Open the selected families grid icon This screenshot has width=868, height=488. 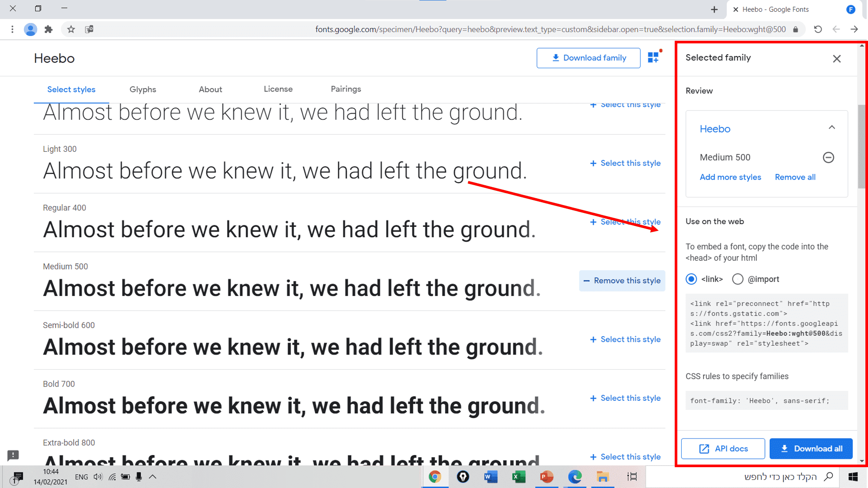point(654,57)
